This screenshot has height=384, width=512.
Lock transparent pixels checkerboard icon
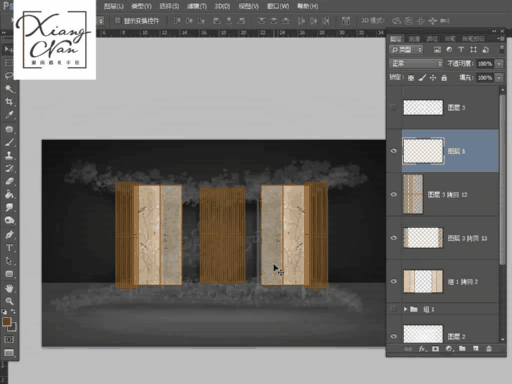pos(411,78)
